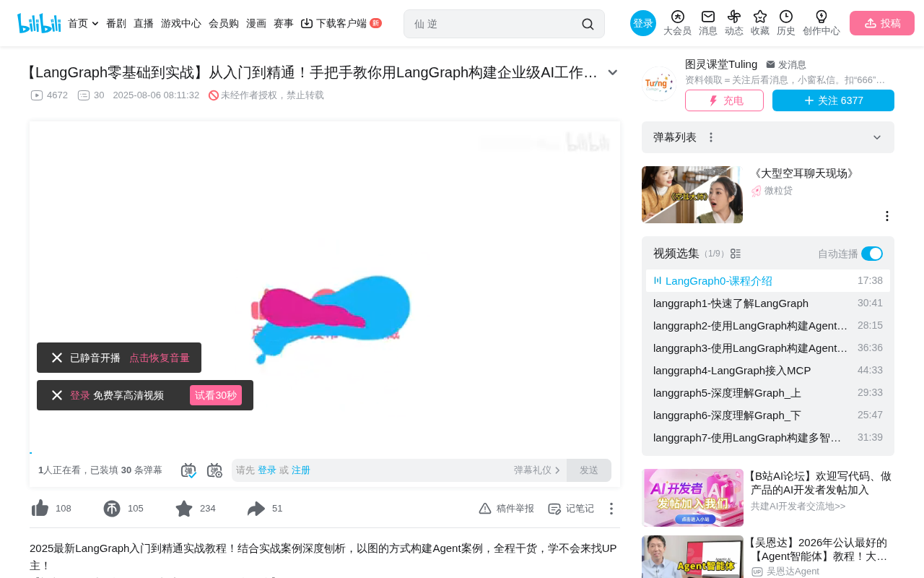
Task: Click 登录 link in danmaku input
Action: [x=267, y=470]
